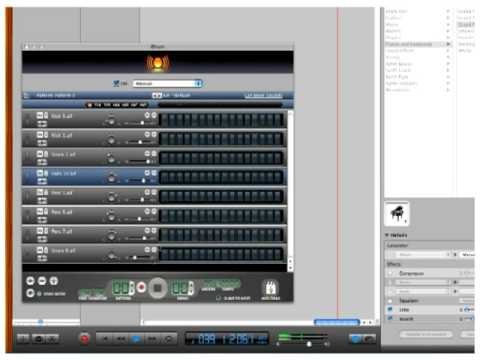
Task: Click the Fast Forward button in GarageBand's transport
Action: coord(152,339)
